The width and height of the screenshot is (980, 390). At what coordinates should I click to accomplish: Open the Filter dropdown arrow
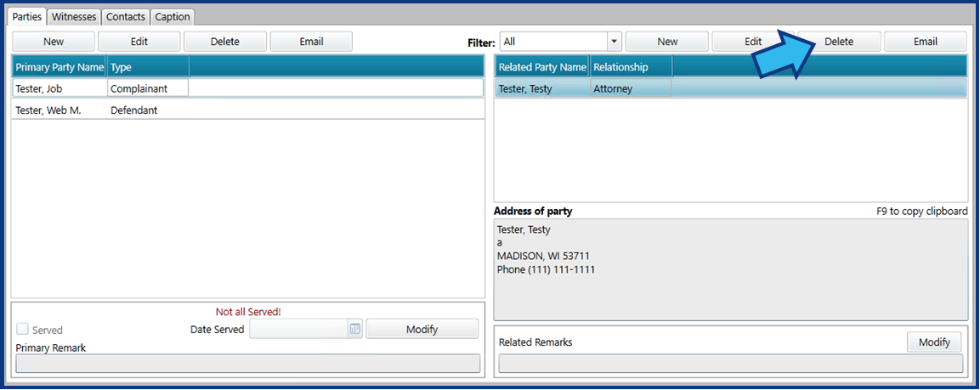[x=614, y=42]
